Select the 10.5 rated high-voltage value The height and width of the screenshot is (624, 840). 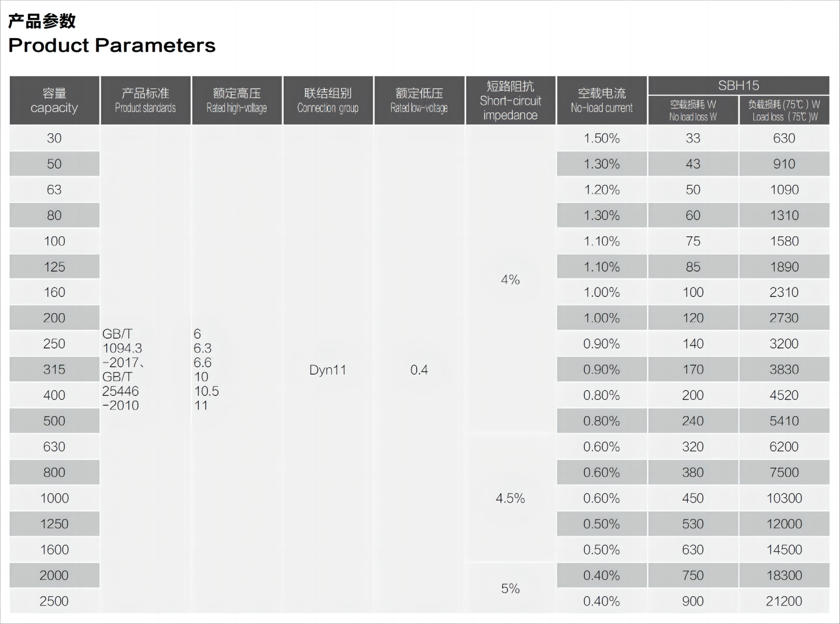pos(206,391)
